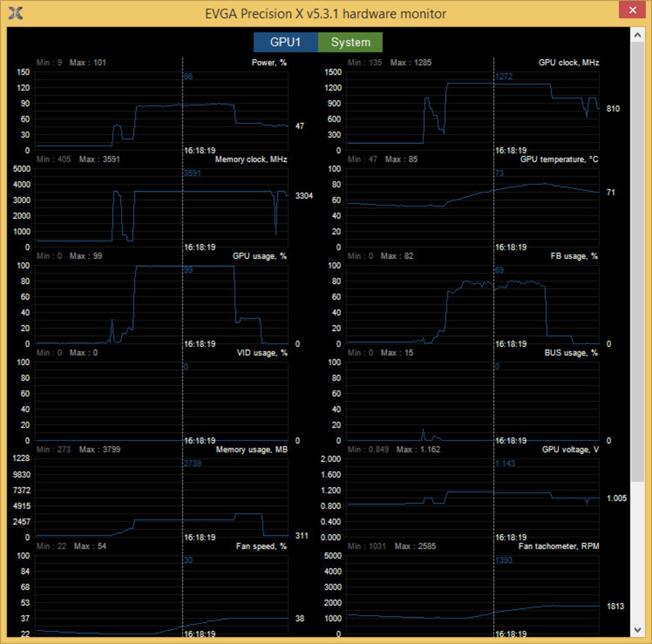Screen dimensions: 652x644
Task: Click the 1393 cursor readout in Fan tachometer graph
Action: pos(504,560)
